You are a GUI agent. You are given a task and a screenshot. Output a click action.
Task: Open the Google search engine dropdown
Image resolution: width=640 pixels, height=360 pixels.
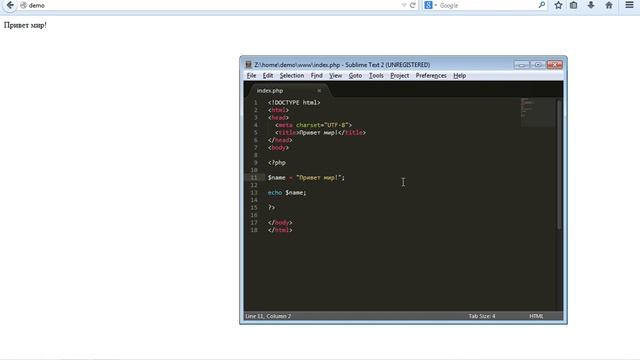(x=430, y=5)
